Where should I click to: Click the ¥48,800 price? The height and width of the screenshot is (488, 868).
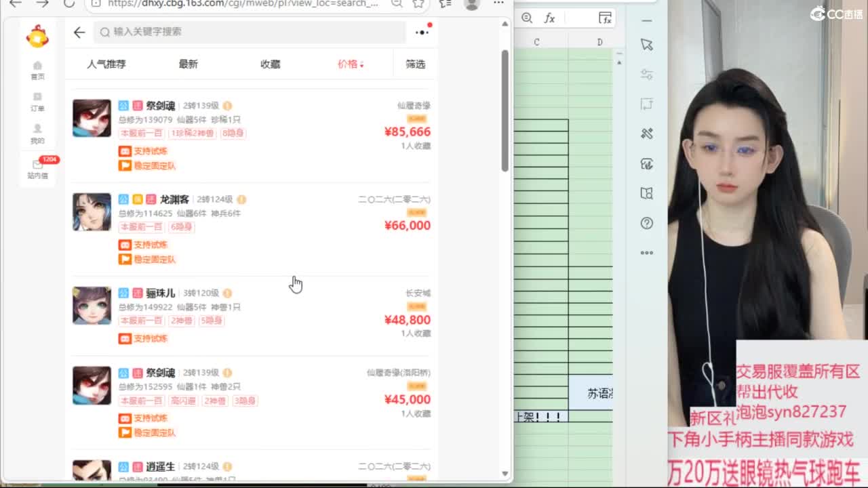pos(407,319)
